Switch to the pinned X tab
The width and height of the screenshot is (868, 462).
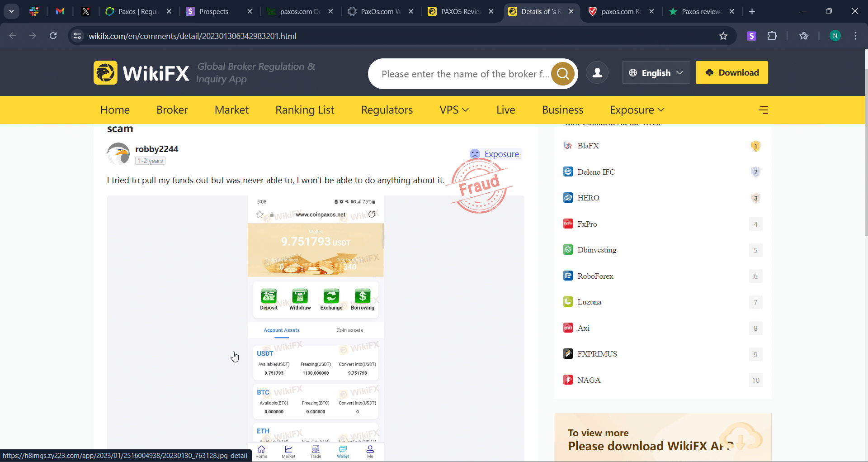(86, 12)
